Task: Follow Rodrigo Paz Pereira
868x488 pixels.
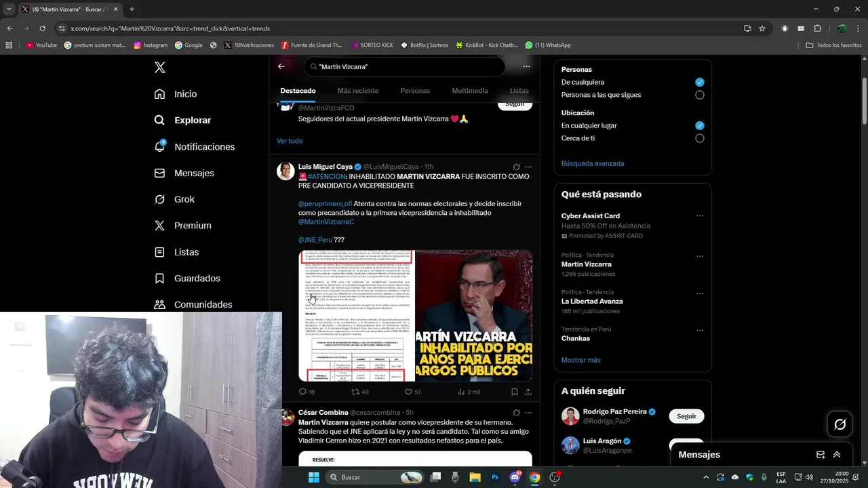Action: [686, 416]
